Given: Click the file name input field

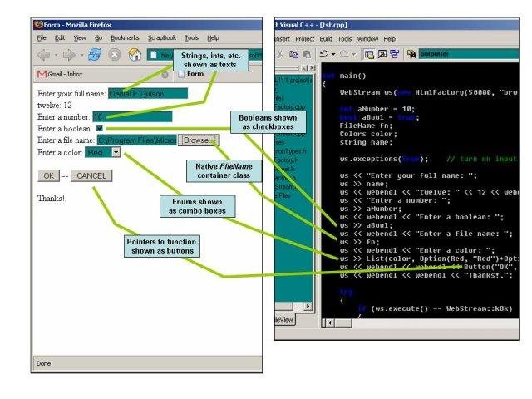Looking at the screenshot, I should tap(137, 140).
